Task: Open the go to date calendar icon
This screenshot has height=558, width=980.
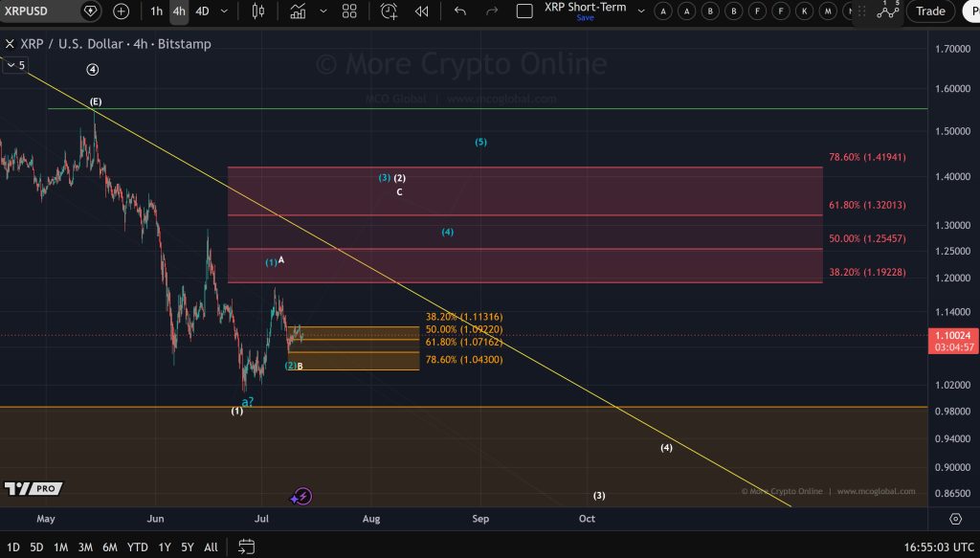Action: [x=246, y=547]
